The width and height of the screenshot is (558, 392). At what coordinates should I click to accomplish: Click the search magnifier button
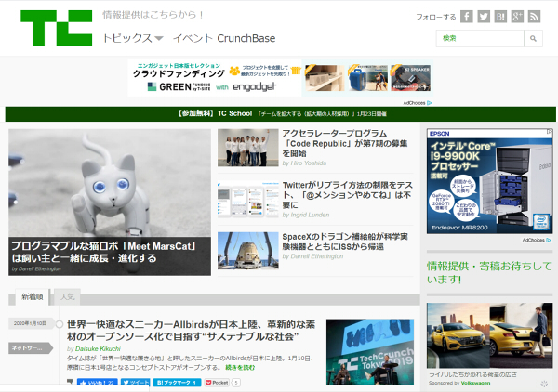533,38
